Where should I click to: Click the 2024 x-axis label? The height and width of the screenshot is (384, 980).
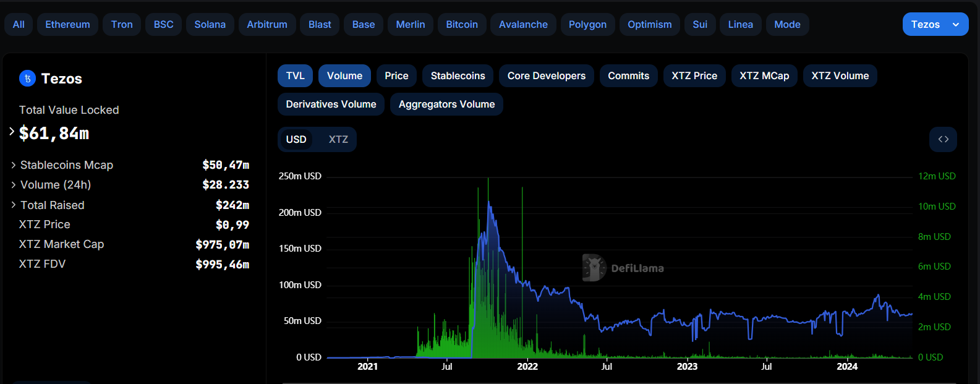[x=847, y=367]
